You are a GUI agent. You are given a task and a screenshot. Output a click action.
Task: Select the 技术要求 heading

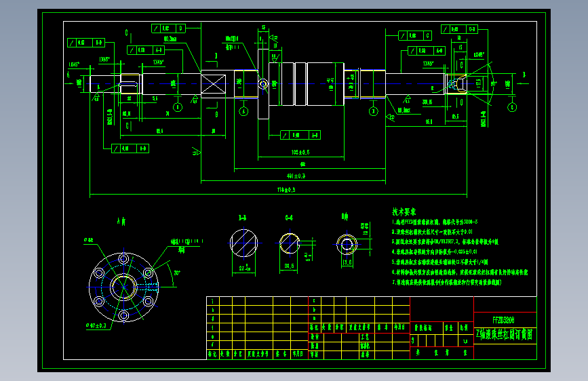[x=404, y=212]
